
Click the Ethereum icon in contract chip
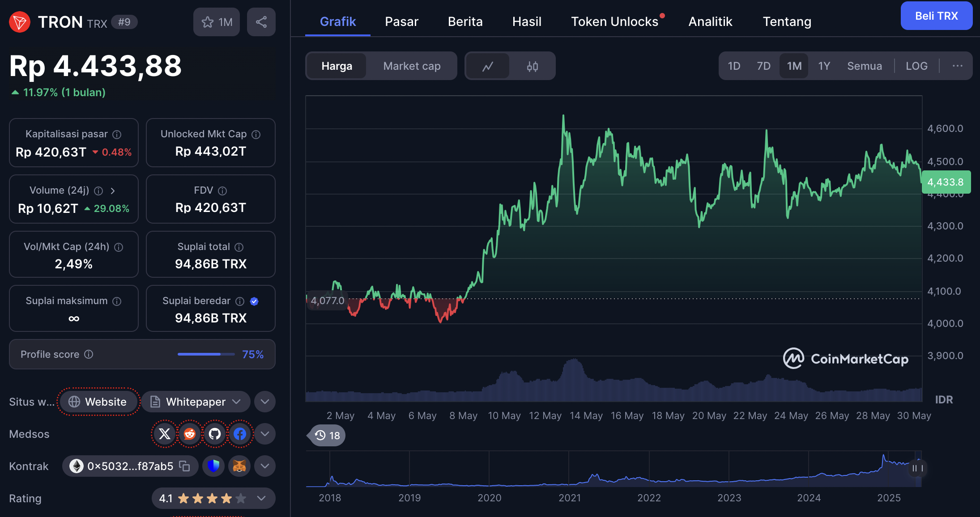77,466
